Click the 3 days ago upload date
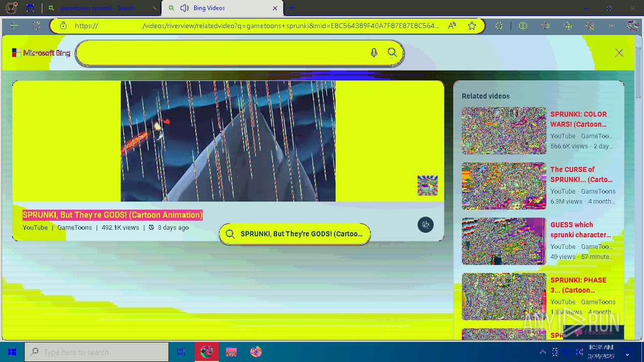 173,228
